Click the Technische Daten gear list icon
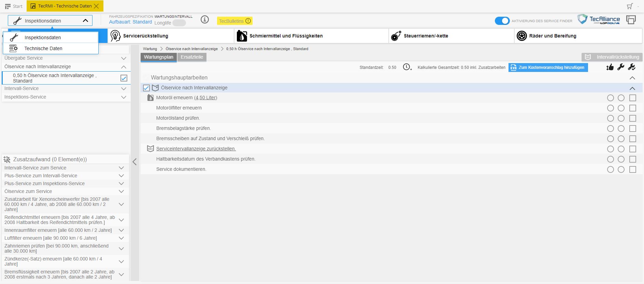 coord(14,48)
